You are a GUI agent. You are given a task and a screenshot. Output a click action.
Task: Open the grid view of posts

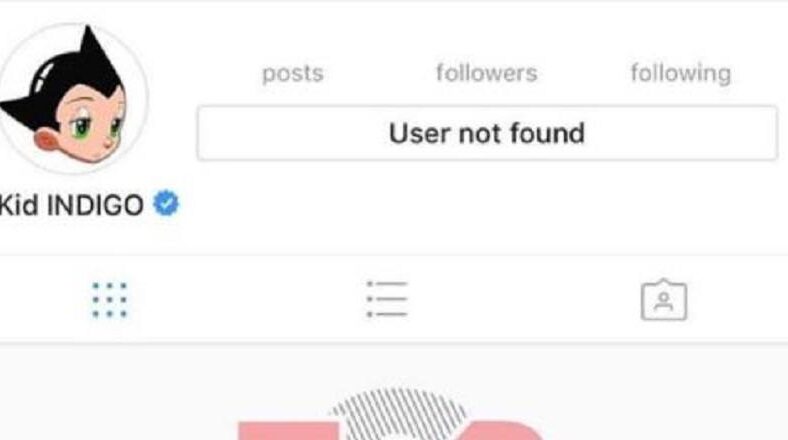(110, 300)
